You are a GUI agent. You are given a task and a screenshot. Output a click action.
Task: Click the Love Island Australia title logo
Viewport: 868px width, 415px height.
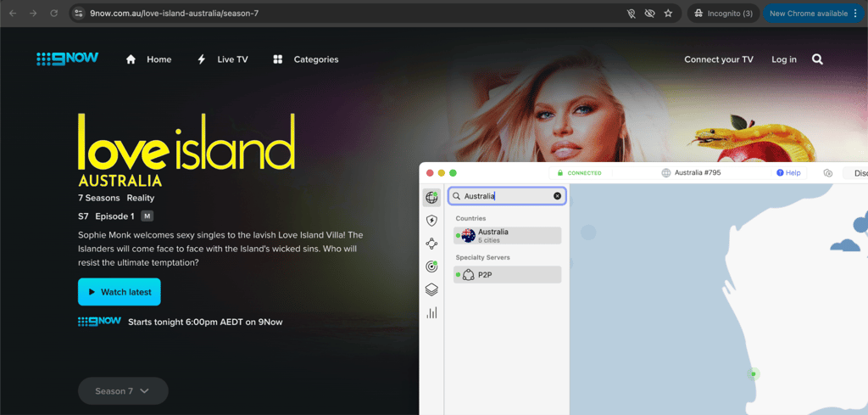[186, 149]
